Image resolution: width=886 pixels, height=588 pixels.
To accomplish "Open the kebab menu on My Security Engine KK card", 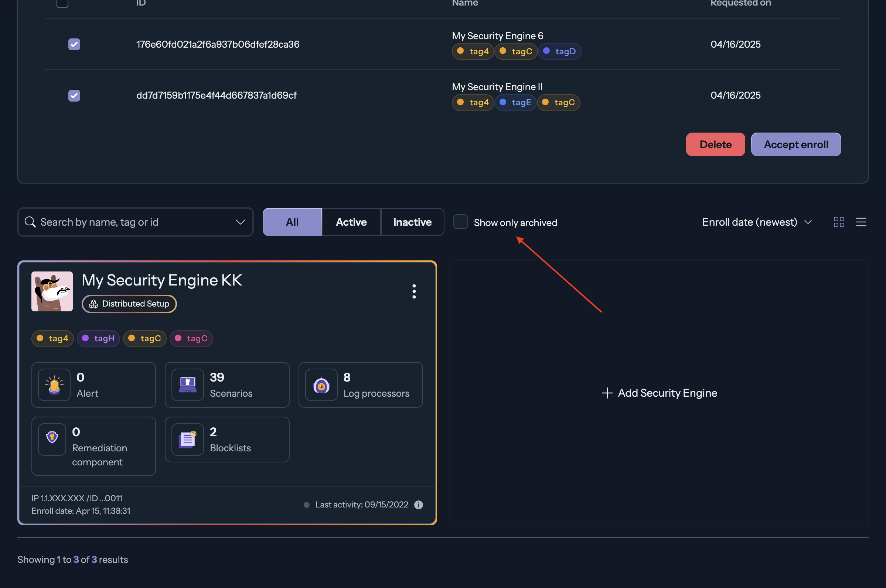I will point(414,291).
